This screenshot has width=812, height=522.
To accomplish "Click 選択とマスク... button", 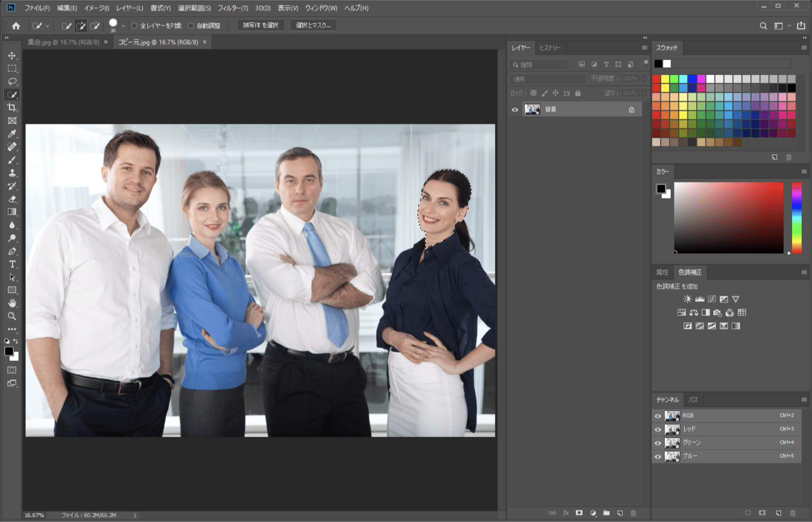I will click(x=313, y=25).
